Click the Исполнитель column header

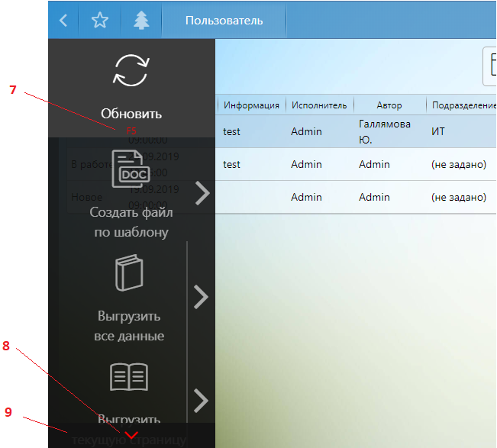pyautogui.click(x=318, y=105)
